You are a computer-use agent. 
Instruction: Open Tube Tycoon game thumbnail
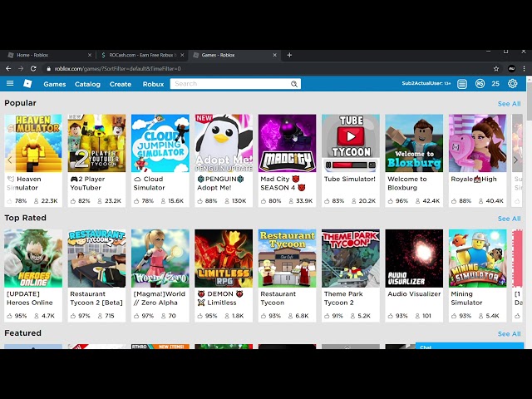coord(351,143)
